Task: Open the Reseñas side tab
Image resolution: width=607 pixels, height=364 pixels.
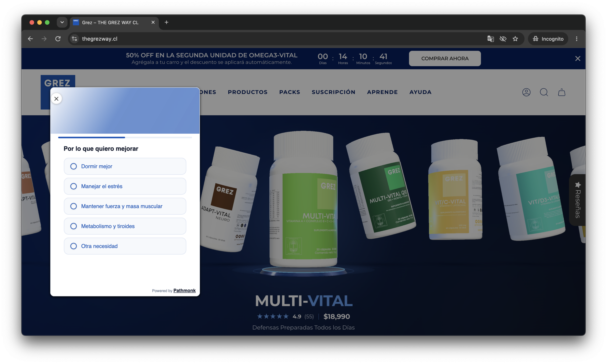Action: coord(577,200)
